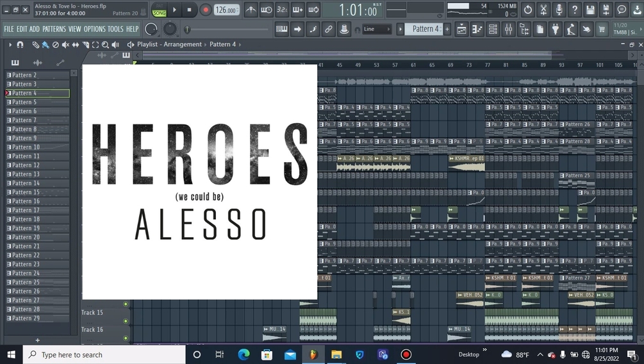
Task: Toggle the overdub blend recording icon
Action: pyautogui.click(x=298, y=10)
